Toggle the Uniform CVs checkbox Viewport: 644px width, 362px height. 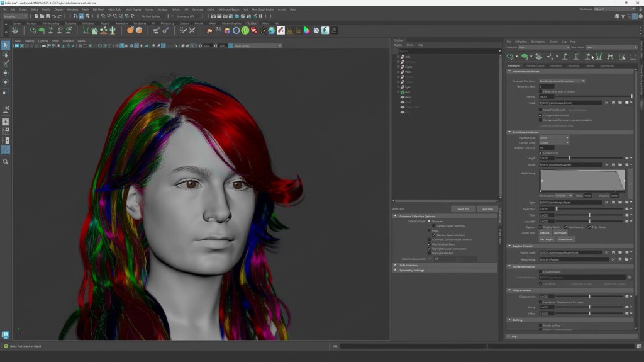point(541,152)
